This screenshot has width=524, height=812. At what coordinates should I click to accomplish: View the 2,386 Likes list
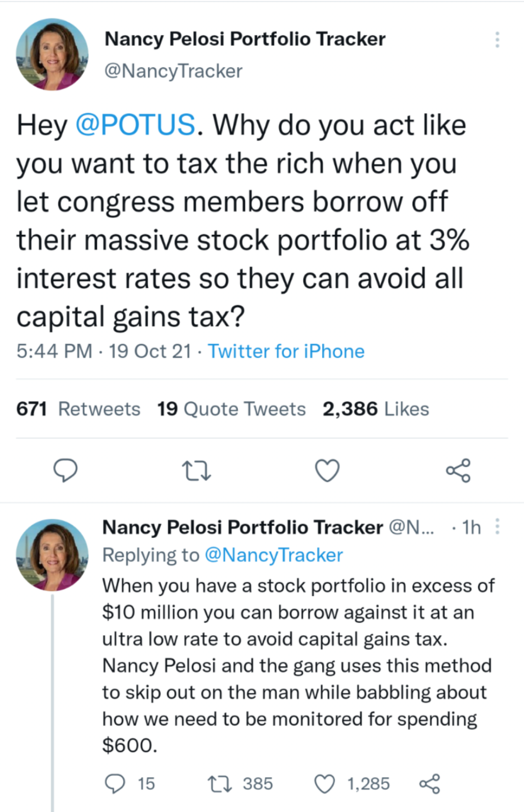(376, 409)
